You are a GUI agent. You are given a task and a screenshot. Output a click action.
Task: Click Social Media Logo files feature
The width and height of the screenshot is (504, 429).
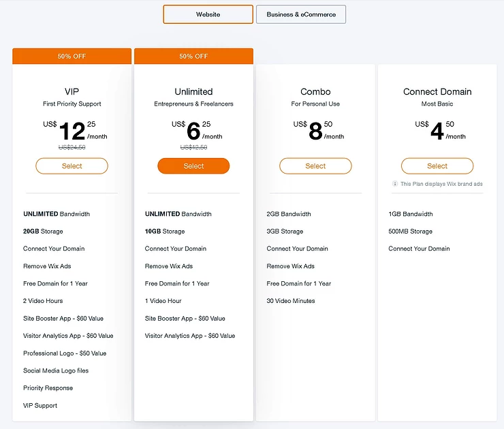pos(56,371)
